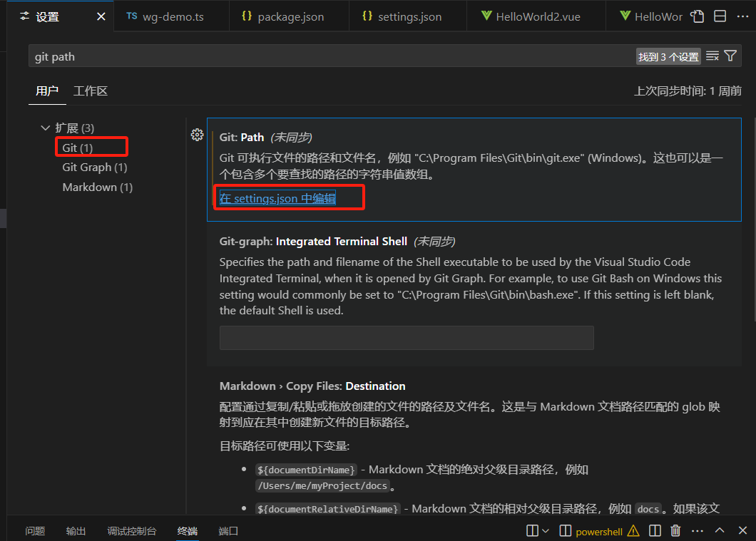756x541 pixels.
Task: Open the settings.json editor tab
Action: click(407, 17)
